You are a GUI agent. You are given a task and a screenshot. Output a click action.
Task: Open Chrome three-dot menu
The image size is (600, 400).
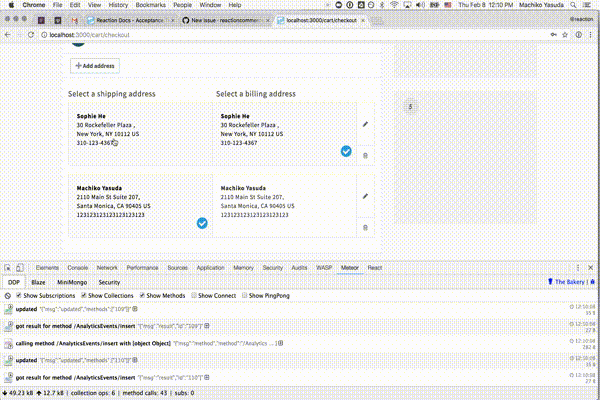[x=590, y=35]
